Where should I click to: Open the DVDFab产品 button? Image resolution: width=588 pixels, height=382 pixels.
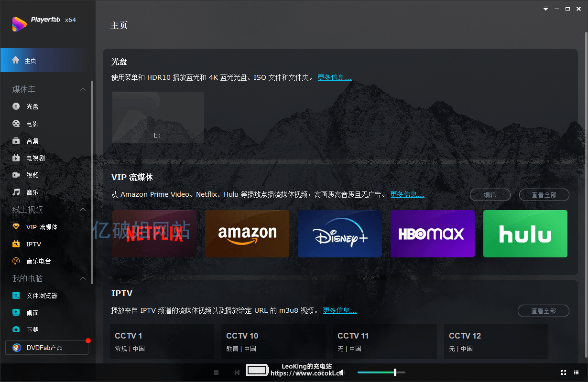click(47, 348)
